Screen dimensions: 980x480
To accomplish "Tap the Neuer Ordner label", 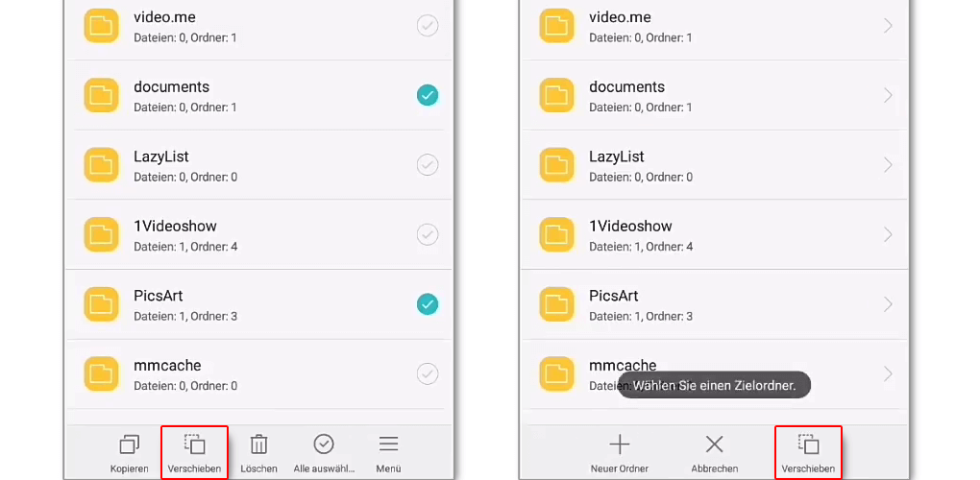I will 620,468.
